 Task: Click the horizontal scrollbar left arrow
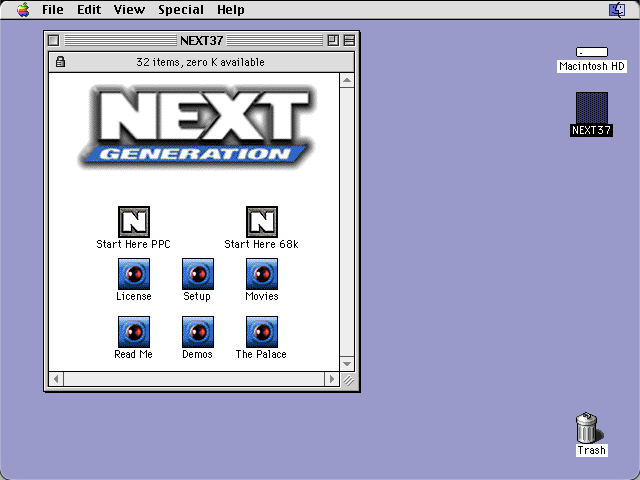click(56, 379)
